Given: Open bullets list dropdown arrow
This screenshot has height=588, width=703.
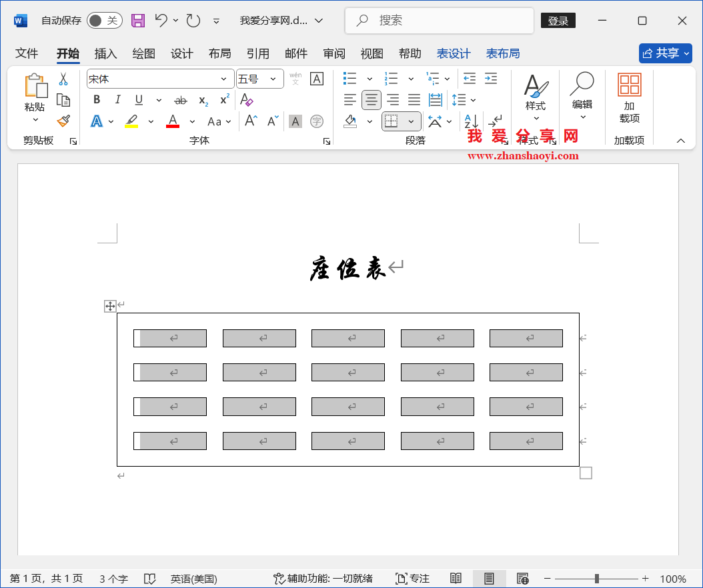Looking at the screenshot, I should (x=370, y=79).
